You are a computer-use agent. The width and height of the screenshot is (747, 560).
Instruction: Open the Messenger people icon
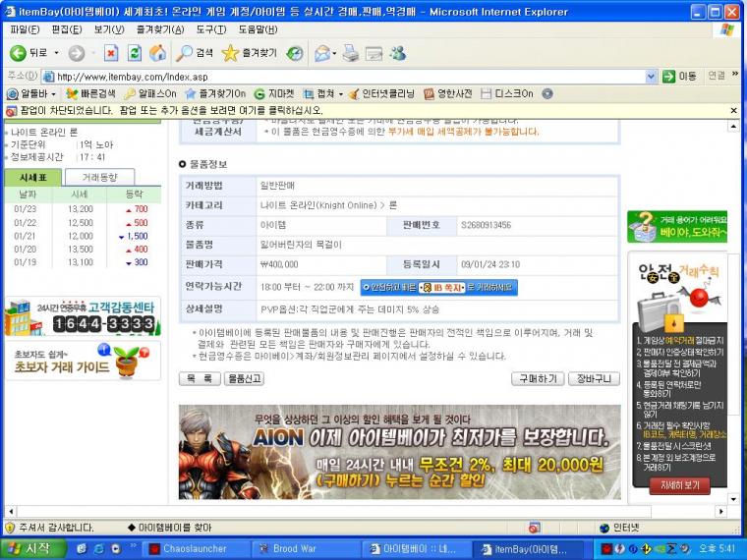(x=398, y=53)
